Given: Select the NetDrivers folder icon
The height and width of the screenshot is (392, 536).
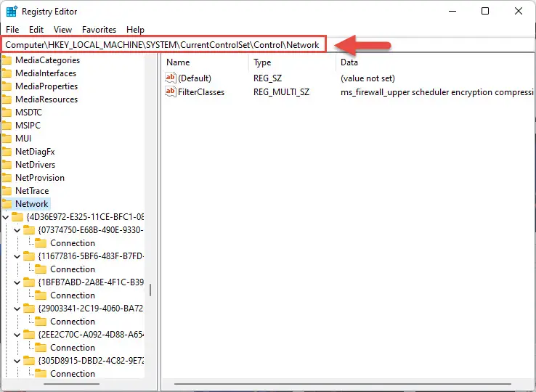Looking at the screenshot, I should coord(7,165).
